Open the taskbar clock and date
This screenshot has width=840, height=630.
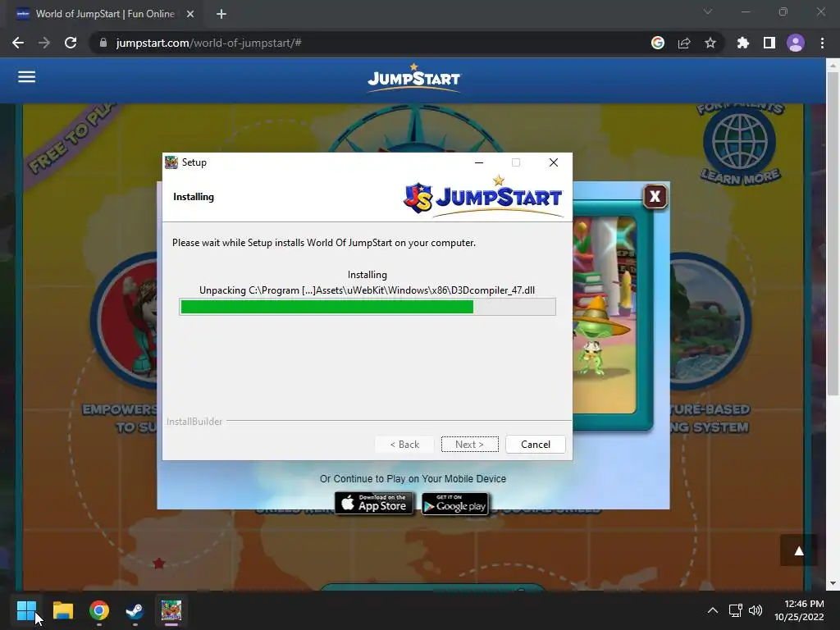point(799,610)
